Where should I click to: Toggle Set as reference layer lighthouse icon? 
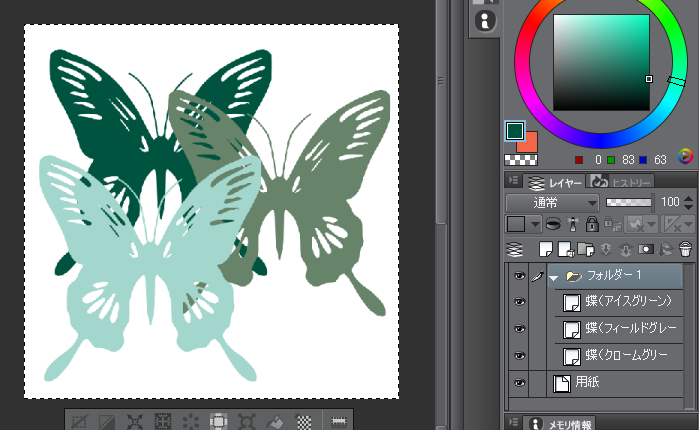pos(573,224)
